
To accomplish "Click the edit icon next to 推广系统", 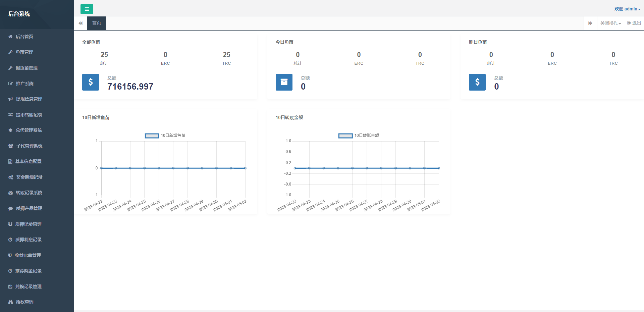I will pyautogui.click(x=10, y=84).
